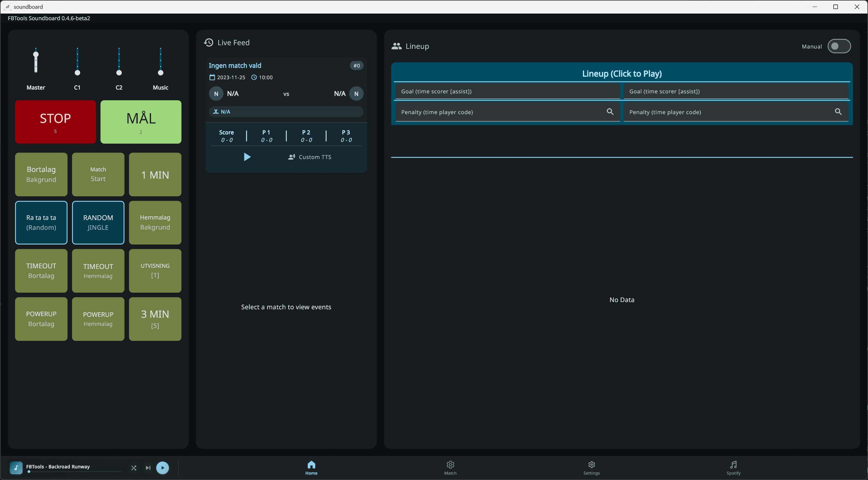This screenshot has width=868, height=480.
Task: Click the Lineup people icon
Action: coord(396,46)
